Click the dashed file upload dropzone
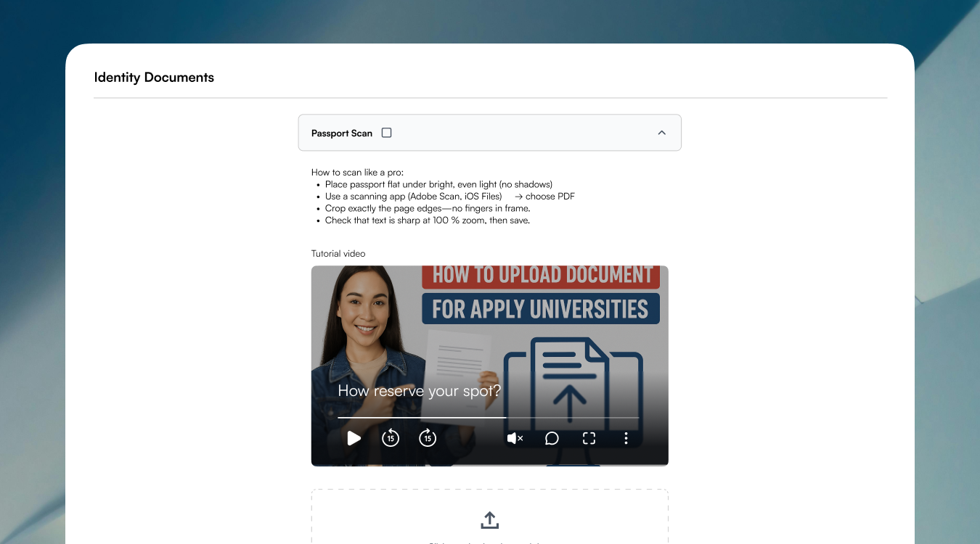This screenshot has width=980, height=544. click(x=490, y=516)
